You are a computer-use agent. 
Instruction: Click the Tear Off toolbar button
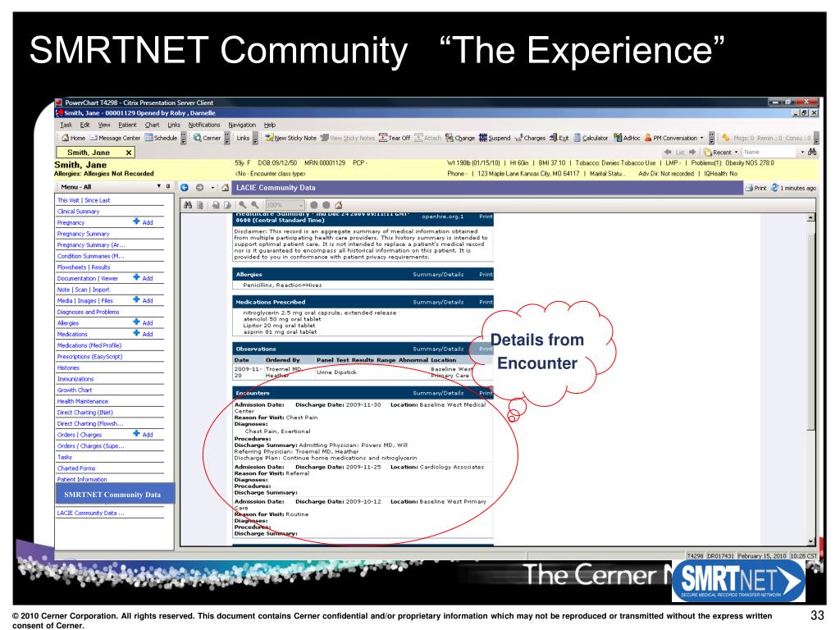(x=395, y=138)
